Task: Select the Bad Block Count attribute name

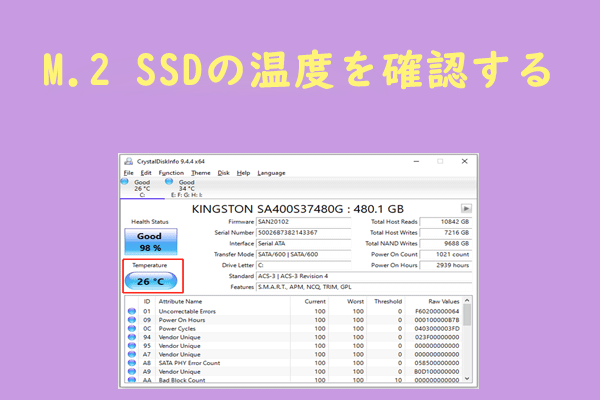Action: (182, 380)
